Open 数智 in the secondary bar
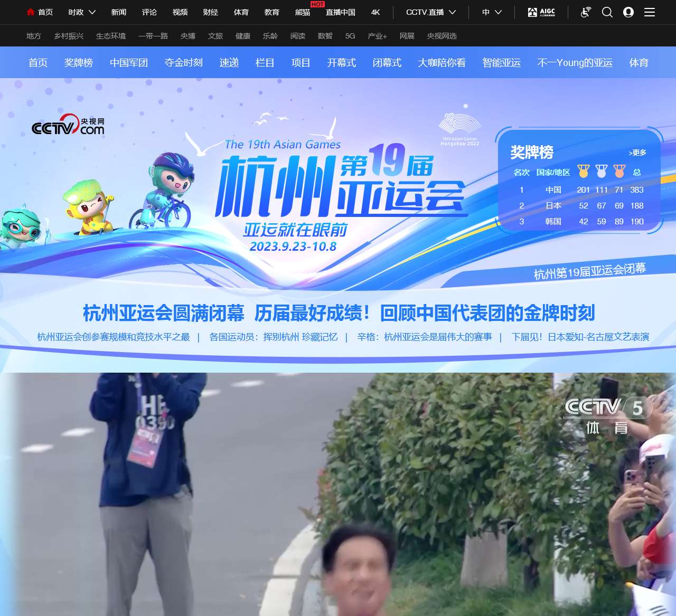 (325, 36)
